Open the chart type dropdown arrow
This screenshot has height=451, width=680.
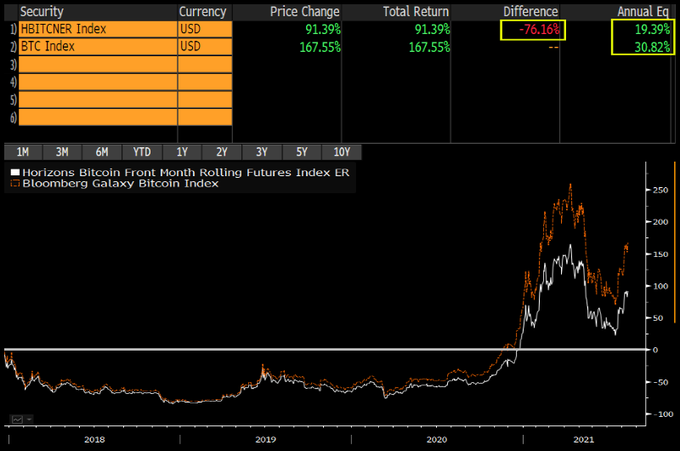point(28,417)
